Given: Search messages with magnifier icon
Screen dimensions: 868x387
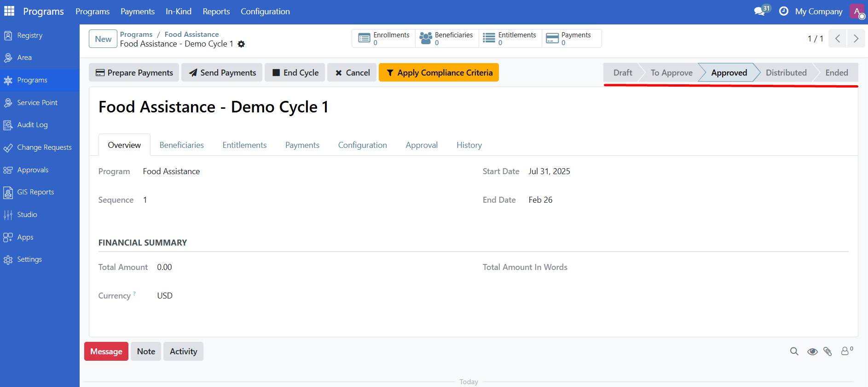Looking at the screenshot, I should (794, 352).
